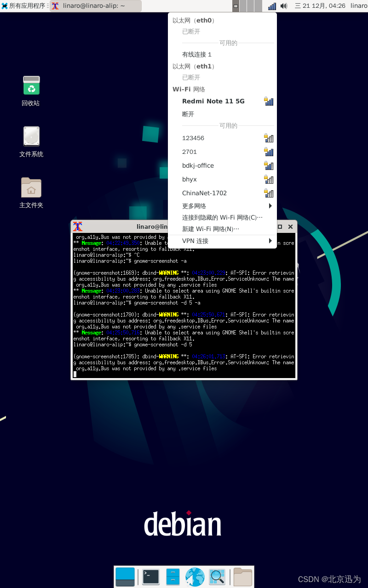
Task: Click 断开 to disconnect Redmi Wi-Fi
Action: 188,114
